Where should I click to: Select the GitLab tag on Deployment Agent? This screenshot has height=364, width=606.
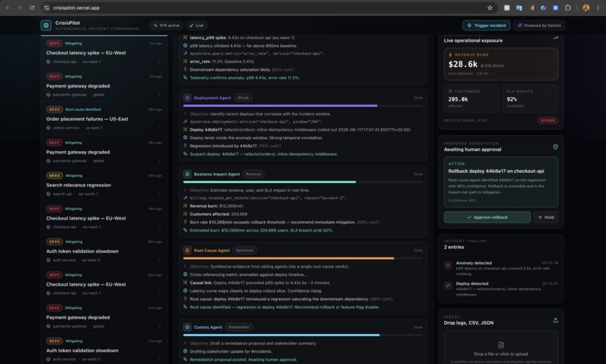point(243,98)
